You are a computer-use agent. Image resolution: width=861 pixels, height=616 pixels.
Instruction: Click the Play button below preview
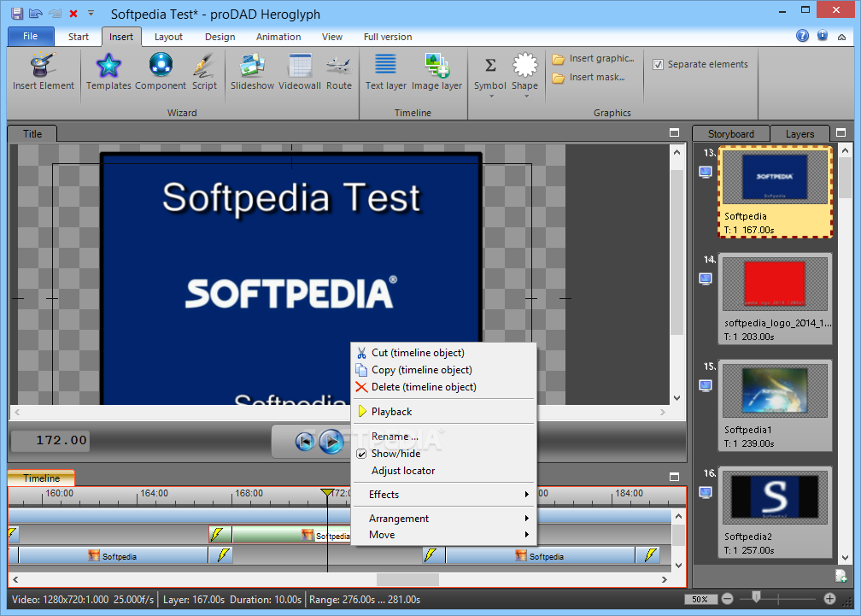(x=331, y=441)
